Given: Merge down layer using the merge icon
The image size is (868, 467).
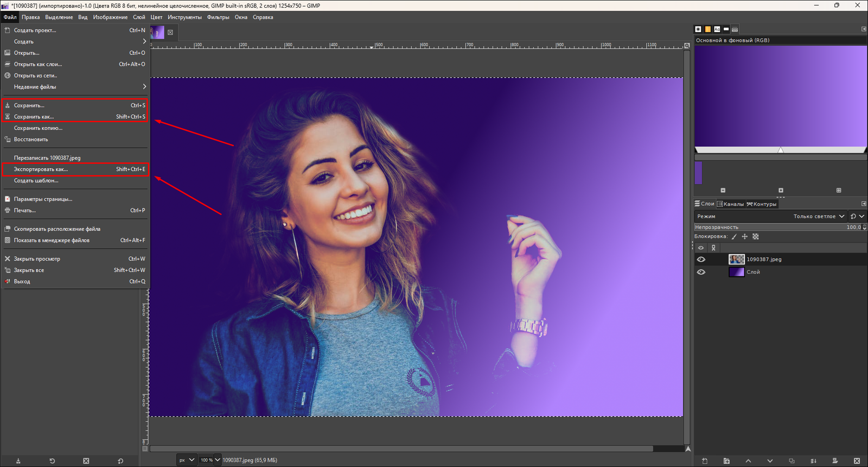Looking at the screenshot, I should click(813, 461).
